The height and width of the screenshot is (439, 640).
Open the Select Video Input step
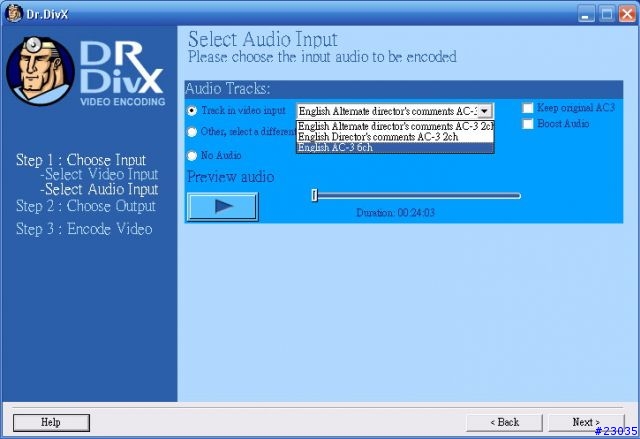tap(99, 174)
